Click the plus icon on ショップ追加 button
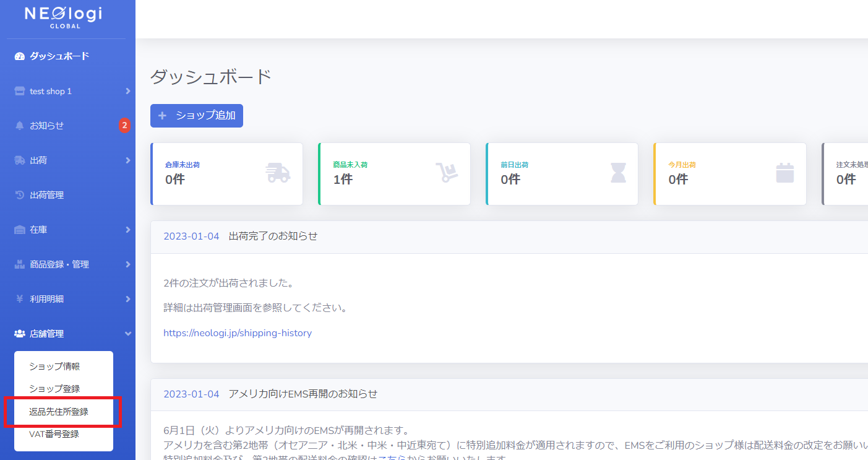868x460 pixels. coord(162,115)
